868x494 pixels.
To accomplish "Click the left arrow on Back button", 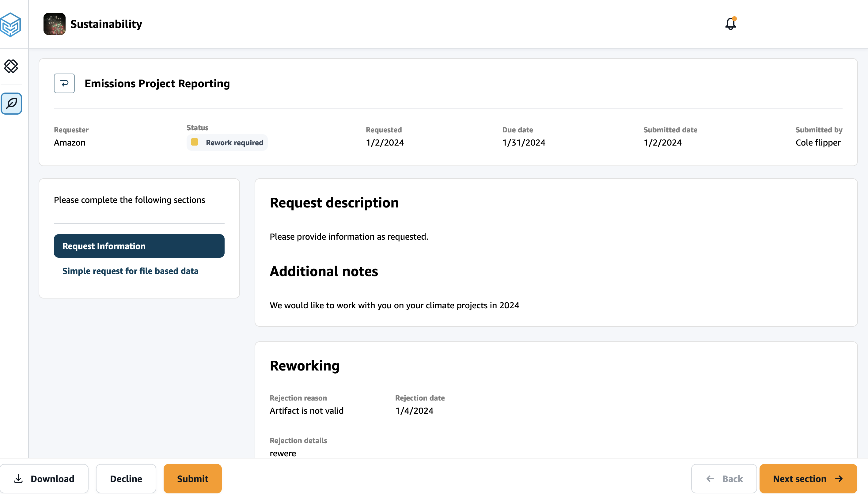I will pos(710,478).
